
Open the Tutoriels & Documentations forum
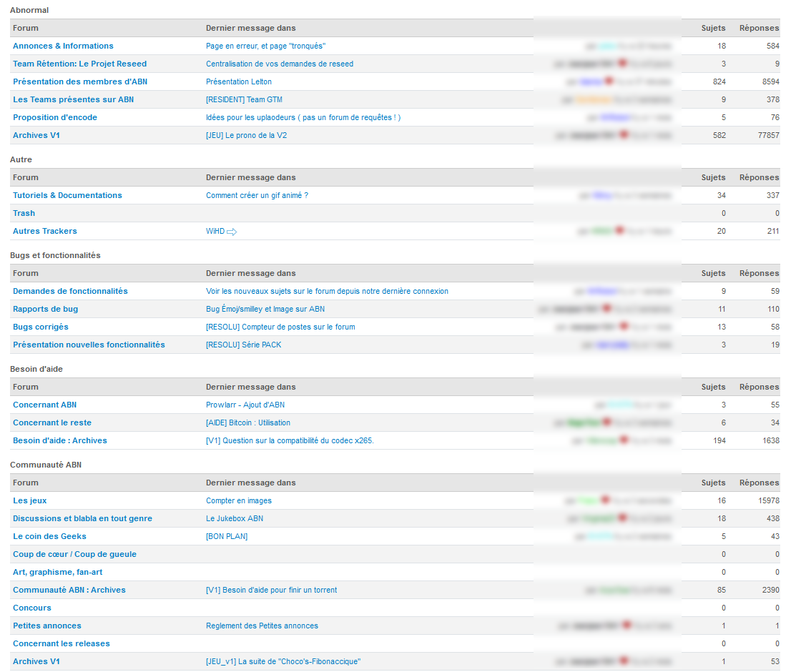pos(67,196)
